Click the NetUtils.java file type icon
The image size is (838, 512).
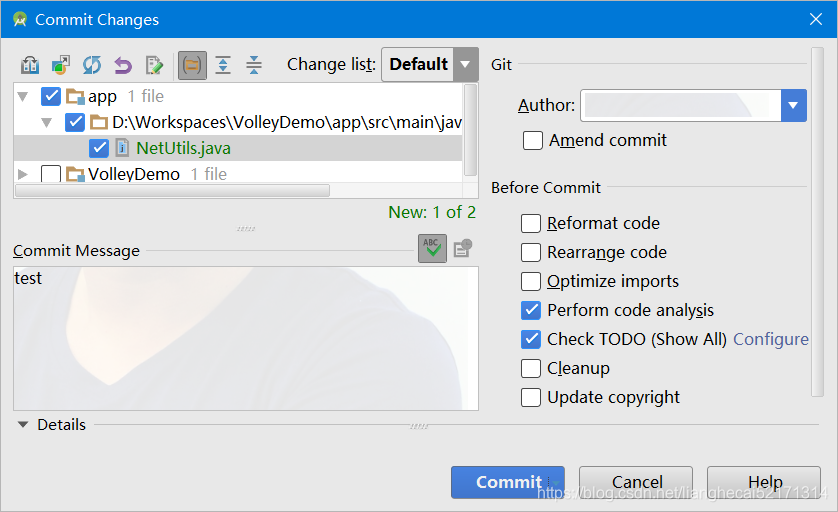point(122,148)
